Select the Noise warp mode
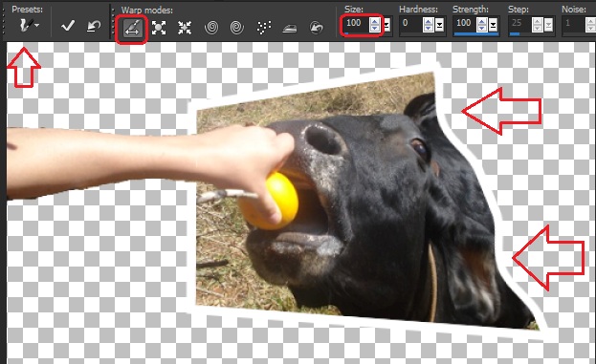Viewport: 596px width, 364px height. (x=264, y=28)
